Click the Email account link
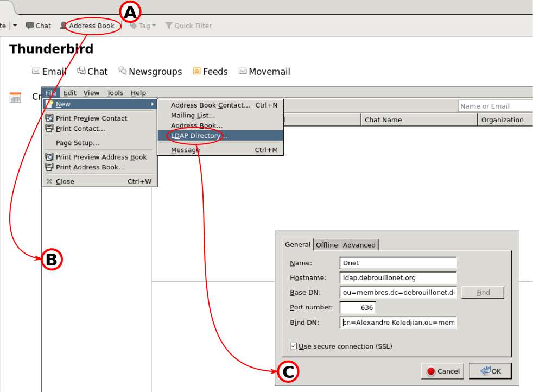Viewport: 533px width, 392px height. [54, 72]
